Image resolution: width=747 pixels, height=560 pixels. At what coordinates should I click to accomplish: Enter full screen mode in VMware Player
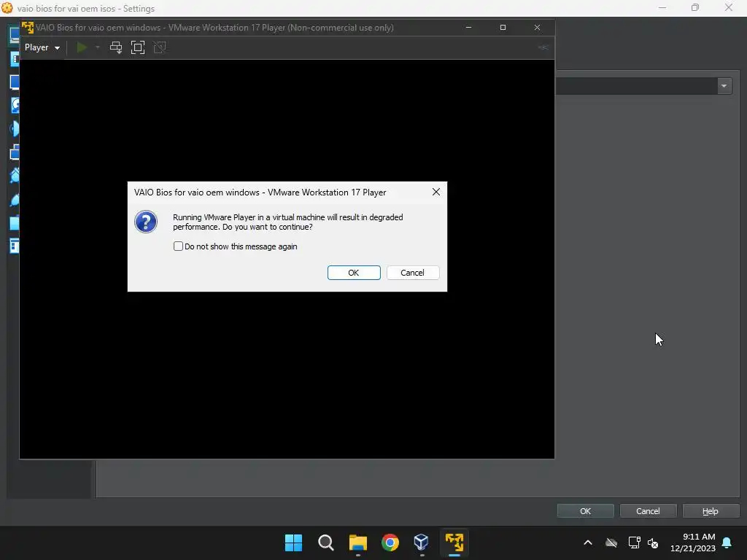point(138,47)
